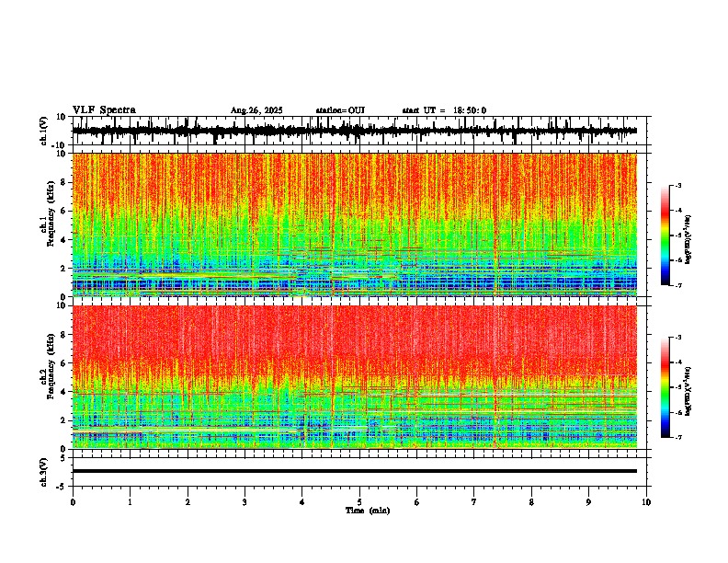The height and width of the screenshot is (563, 728).
Task: Click the time-axis tick label "2"
Action: [x=188, y=502]
